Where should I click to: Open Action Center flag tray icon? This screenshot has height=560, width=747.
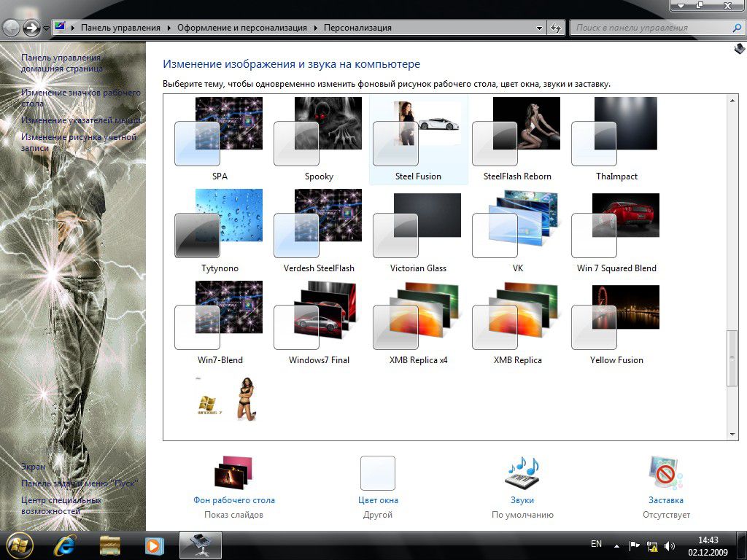coord(634,545)
